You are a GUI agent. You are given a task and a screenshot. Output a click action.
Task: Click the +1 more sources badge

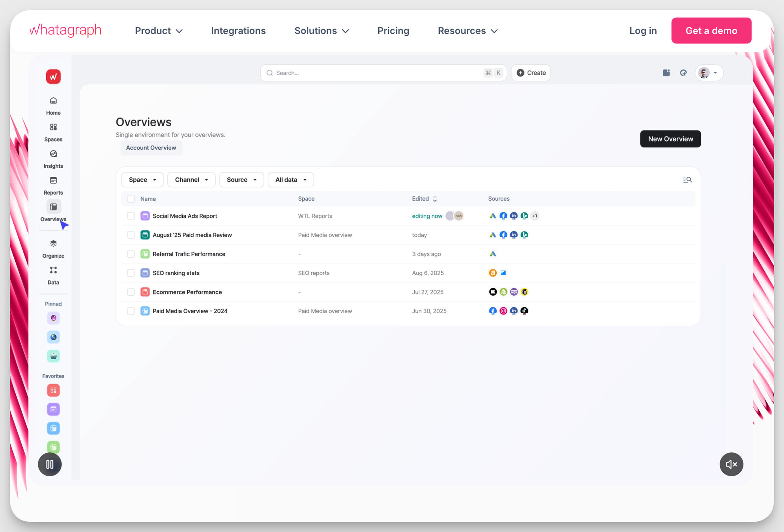[535, 216]
